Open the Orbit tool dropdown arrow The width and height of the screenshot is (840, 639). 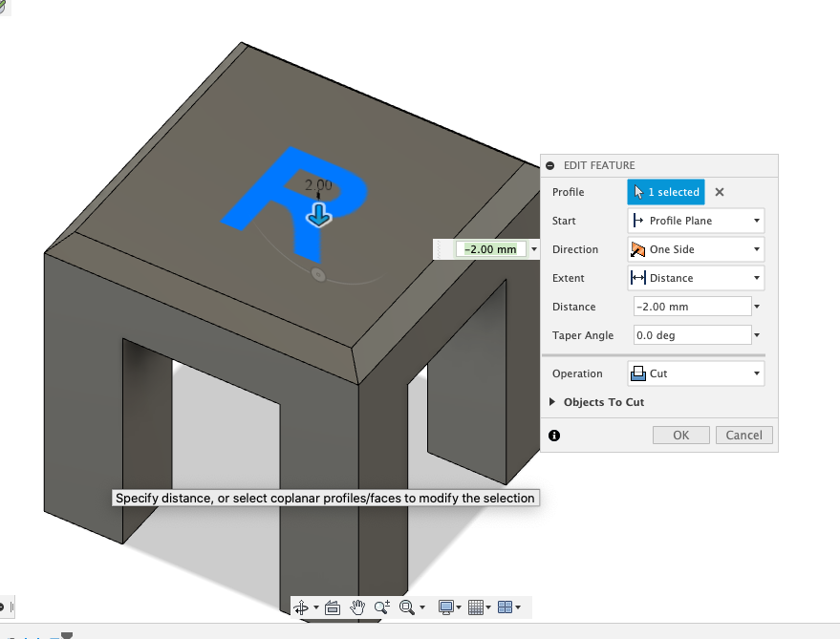point(316,607)
